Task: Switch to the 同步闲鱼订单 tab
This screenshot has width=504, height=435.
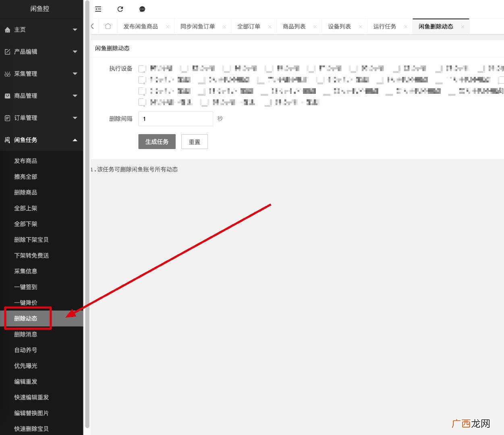Action: pos(197,27)
